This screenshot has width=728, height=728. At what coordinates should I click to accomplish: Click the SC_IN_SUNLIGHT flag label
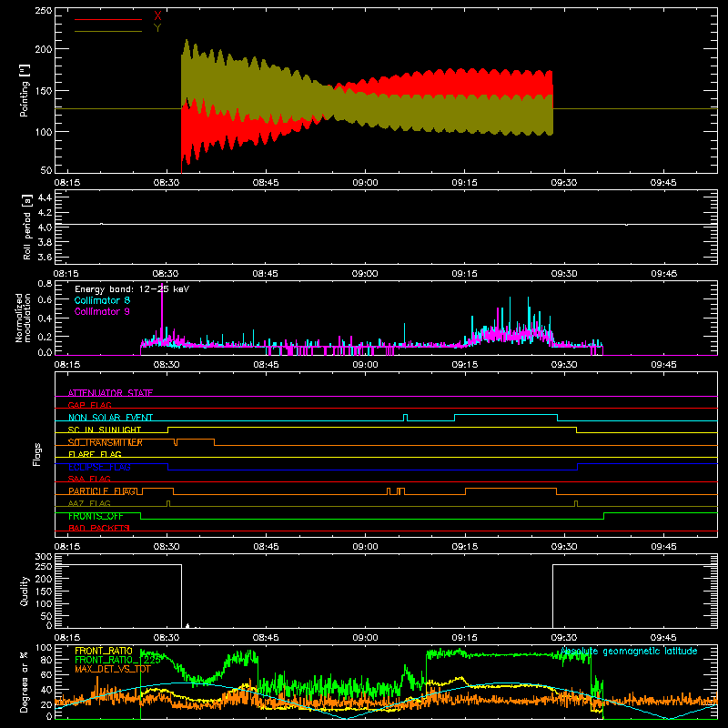pyautogui.click(x=105, y=430)
